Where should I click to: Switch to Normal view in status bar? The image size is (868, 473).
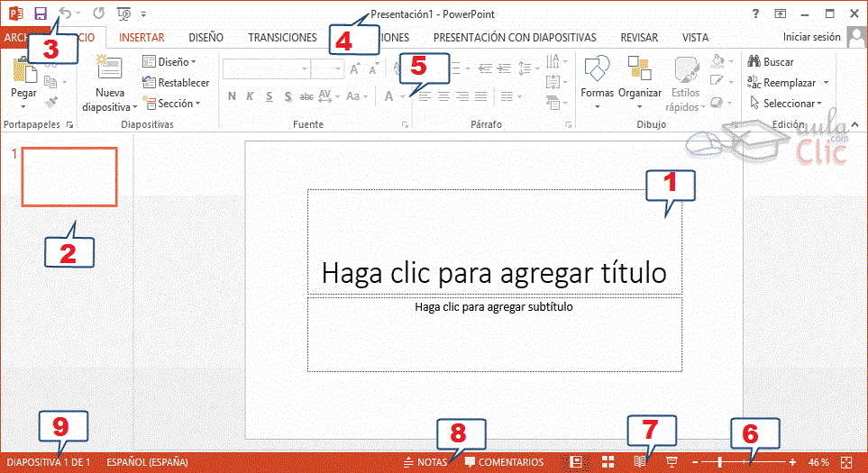coord(577,462)
